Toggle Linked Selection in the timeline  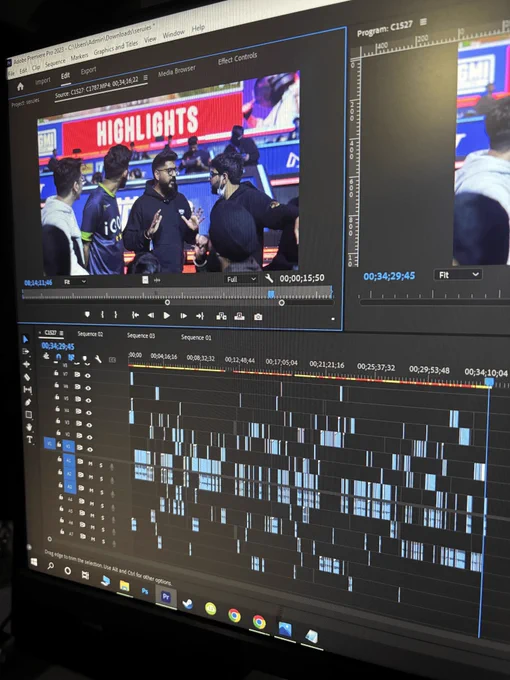pyautogui.click(x=72, y=358)
